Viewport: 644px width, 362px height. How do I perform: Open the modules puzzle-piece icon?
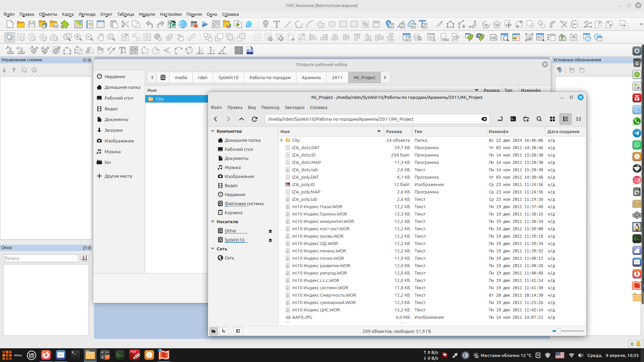65,24
